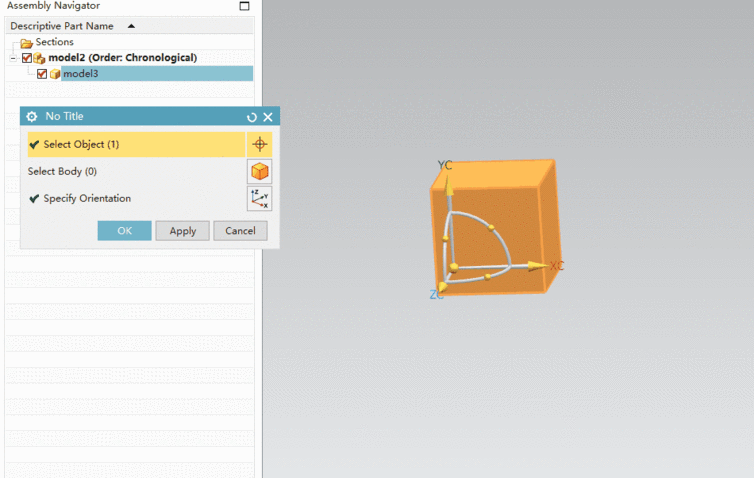The height and width of the screenshot is (478, 754).
Task: Collapse the model2 assembly tree node
Action: click(x=13, y=59)
